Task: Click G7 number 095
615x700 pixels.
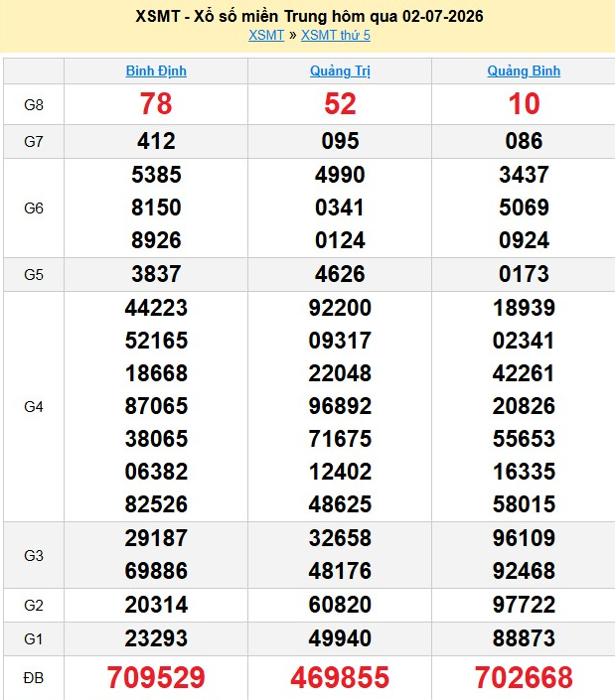Action: 340,142
